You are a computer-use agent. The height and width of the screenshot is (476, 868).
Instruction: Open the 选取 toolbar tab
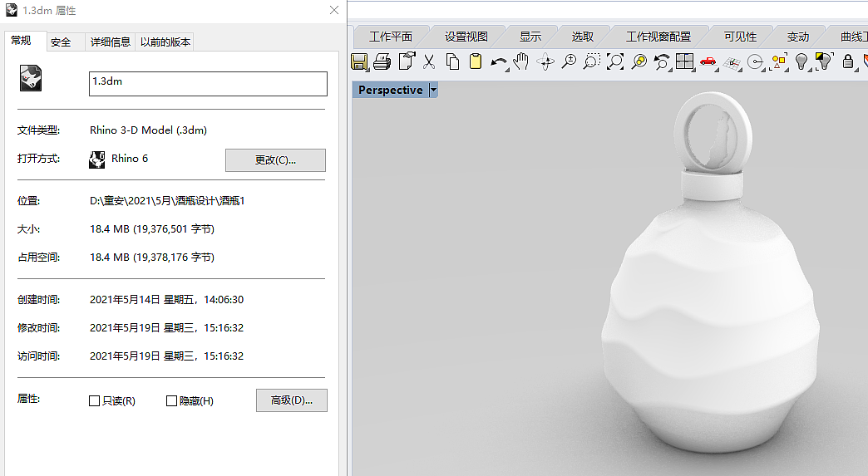click(582, 37)
